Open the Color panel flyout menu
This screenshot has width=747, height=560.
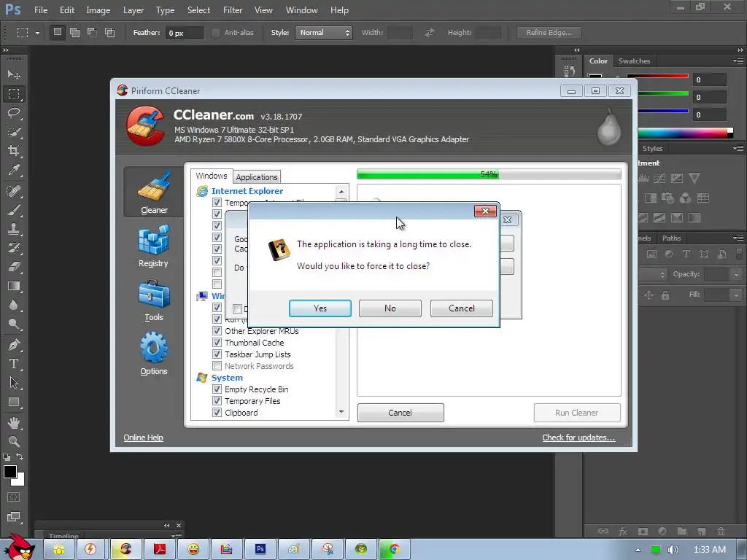point(738,61)
